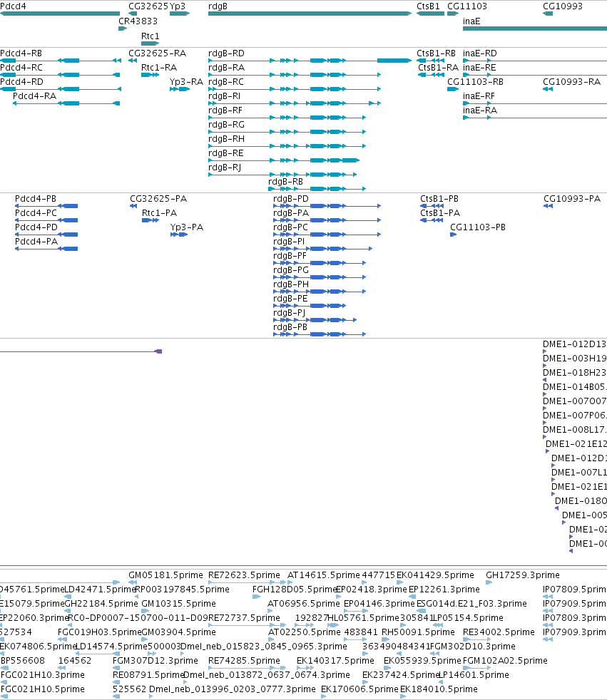This screenshot has width=607, height=700.
Task: Click the CtsB1 gene label
Action: [x=429, y=6]
